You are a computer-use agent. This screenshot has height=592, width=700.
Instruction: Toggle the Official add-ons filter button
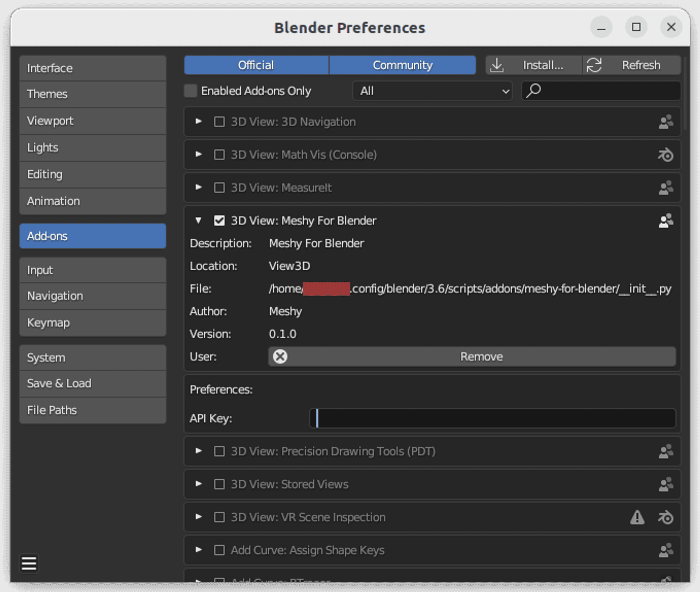256,65
